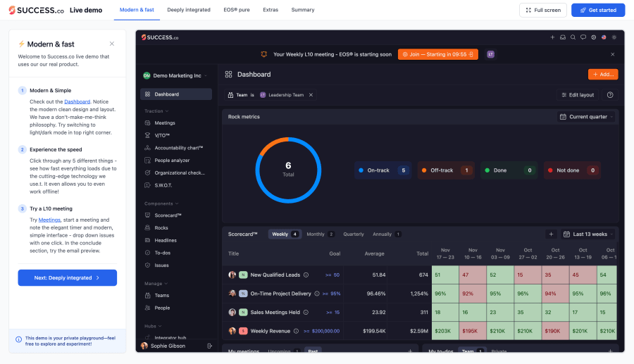Open Organizational checkup in sidebar
The width and height of the screenshot is (634, 364).
point(176,173)
